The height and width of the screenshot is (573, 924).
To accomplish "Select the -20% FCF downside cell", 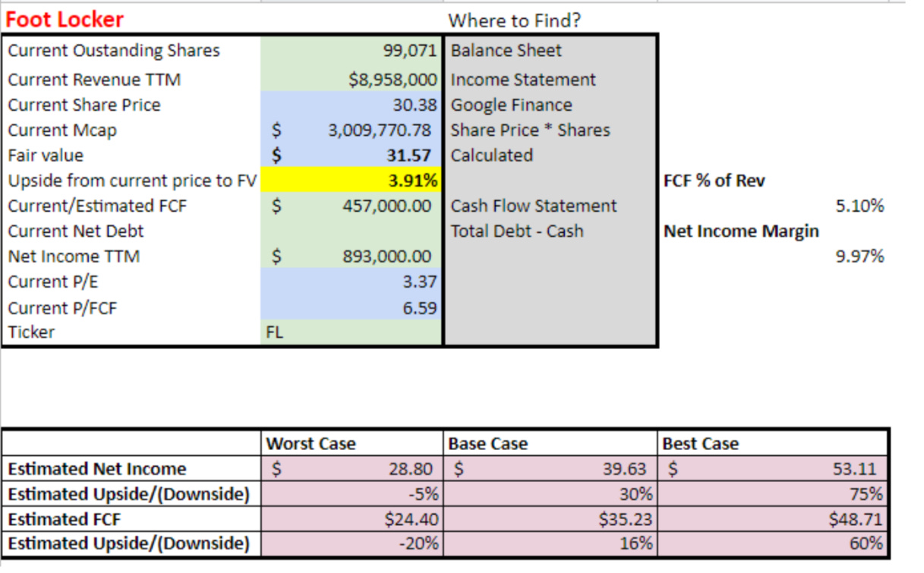I will click(352, 543).
